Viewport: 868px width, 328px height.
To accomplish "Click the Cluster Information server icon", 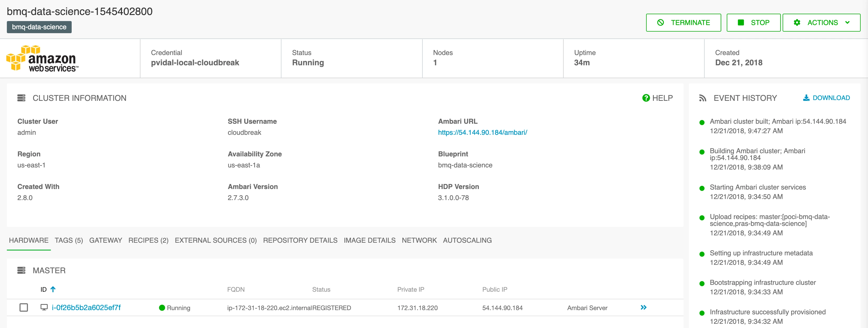I will tap(21, 98).
